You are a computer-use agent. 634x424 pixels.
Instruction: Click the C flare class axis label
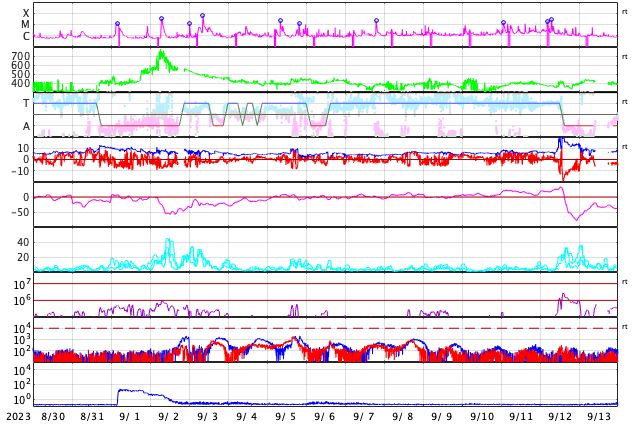coord(26,36)
